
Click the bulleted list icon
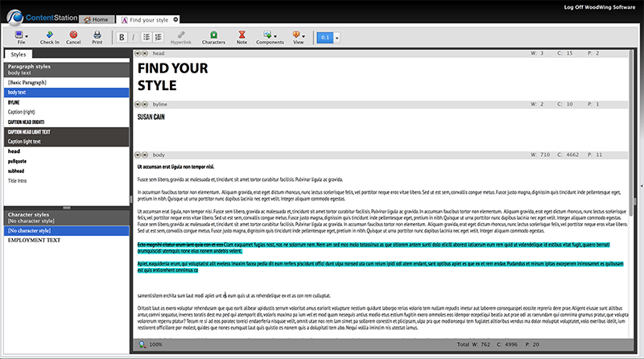147,37
